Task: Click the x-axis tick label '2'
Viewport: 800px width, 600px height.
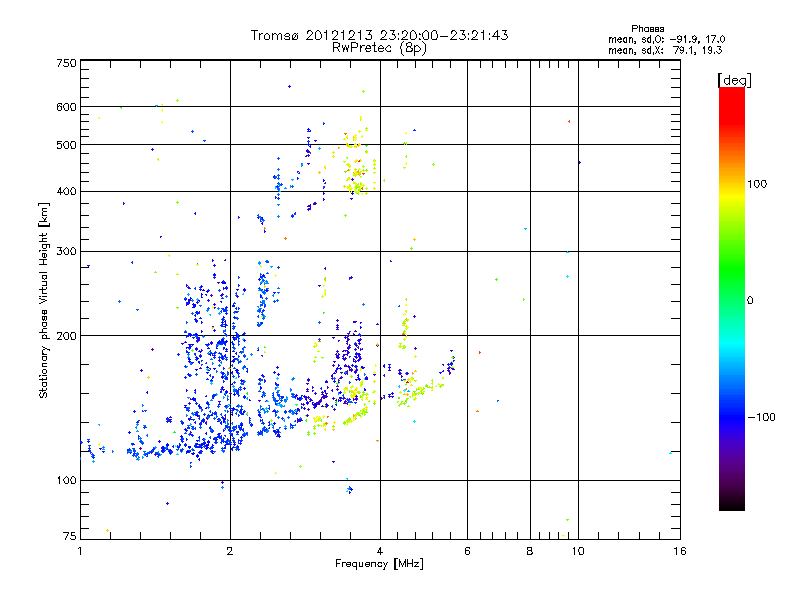Action: click(230, 551)
